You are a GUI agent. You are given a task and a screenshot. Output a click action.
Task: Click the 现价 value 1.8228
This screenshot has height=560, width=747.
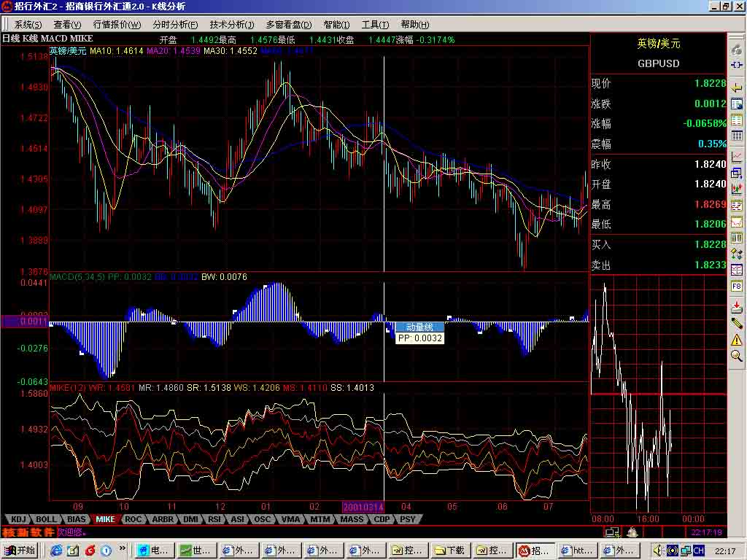710,83
